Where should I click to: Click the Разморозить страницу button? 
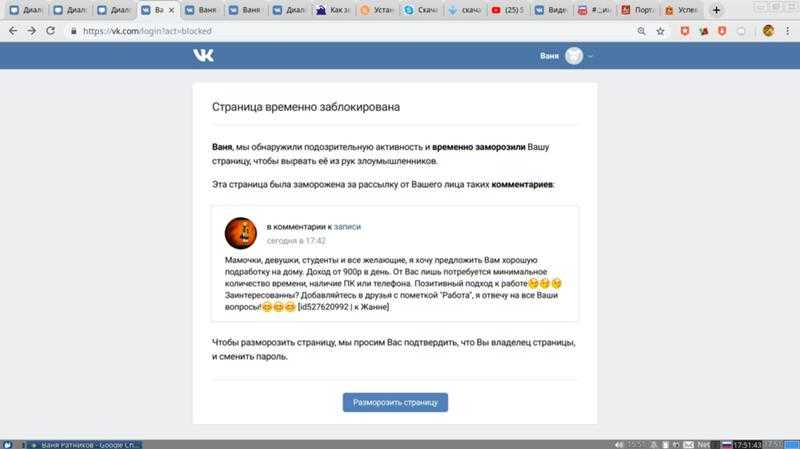coord(395,402)
